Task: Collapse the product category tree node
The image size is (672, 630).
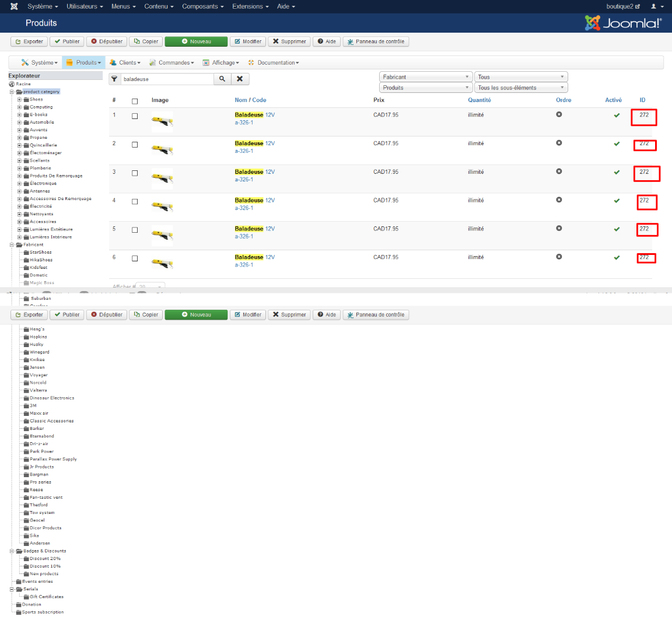Action: pos(12,92)
